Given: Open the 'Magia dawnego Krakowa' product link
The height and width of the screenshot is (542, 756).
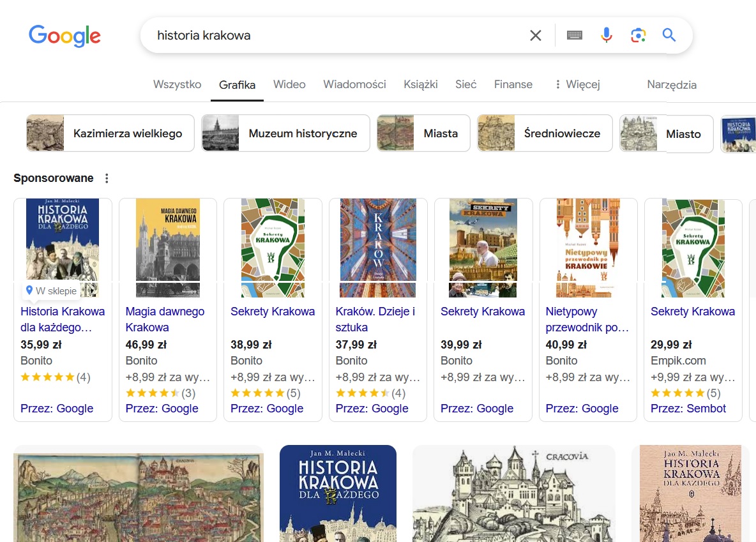Looking at the screenshot, I should click(165, 319).
